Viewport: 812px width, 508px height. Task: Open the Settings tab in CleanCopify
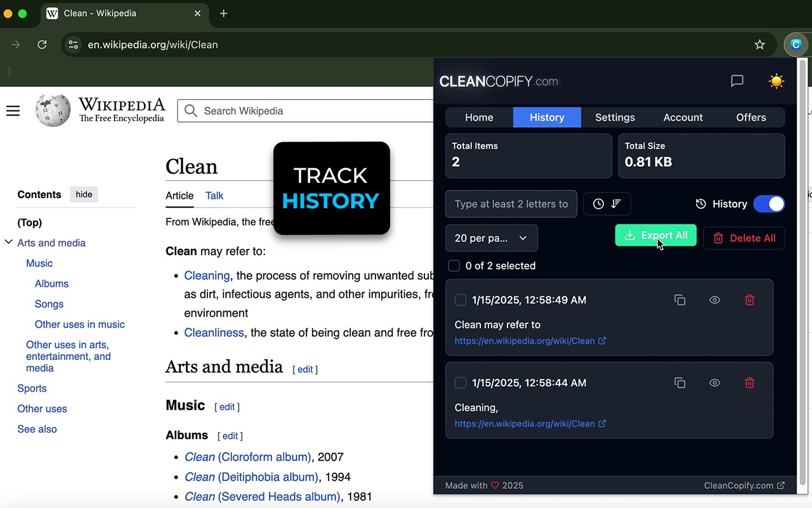click(615, 117)
